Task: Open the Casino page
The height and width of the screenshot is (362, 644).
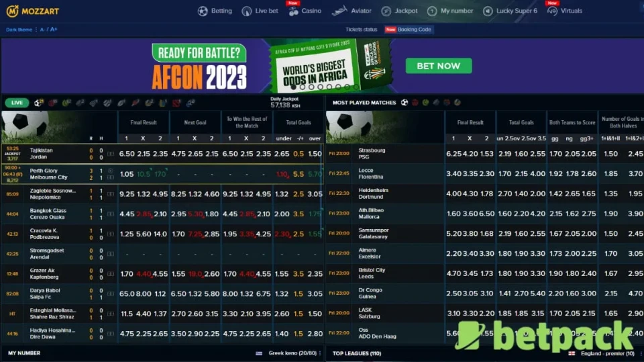Action: (x=304, y=11)
